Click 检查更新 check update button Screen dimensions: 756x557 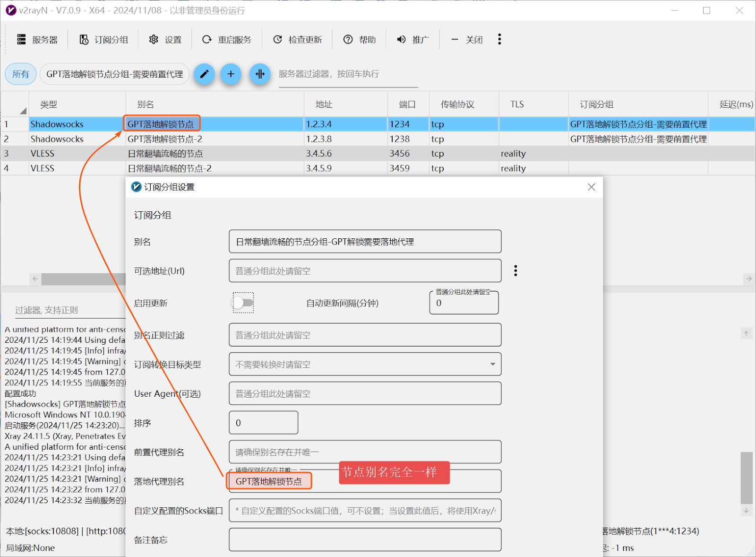[298, 40]
